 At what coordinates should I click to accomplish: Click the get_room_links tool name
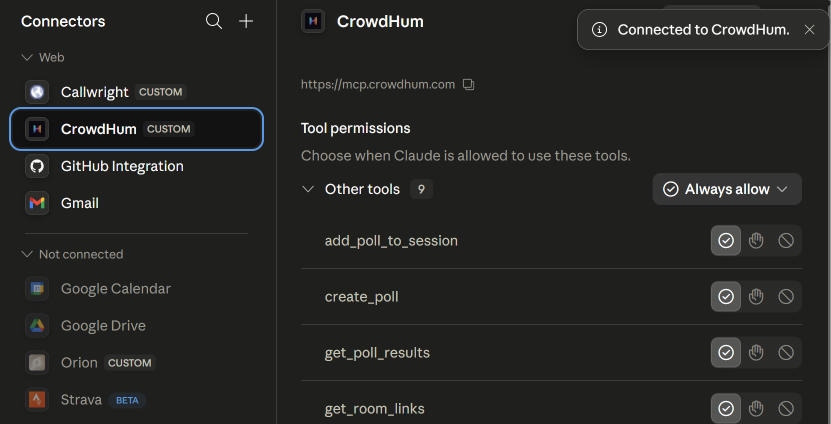point(375,409)
